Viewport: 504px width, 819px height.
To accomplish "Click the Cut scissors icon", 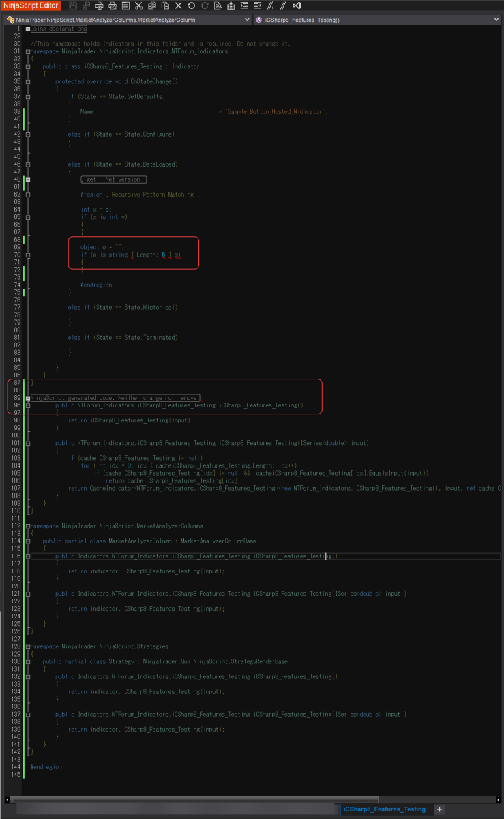I will point(138,5).
